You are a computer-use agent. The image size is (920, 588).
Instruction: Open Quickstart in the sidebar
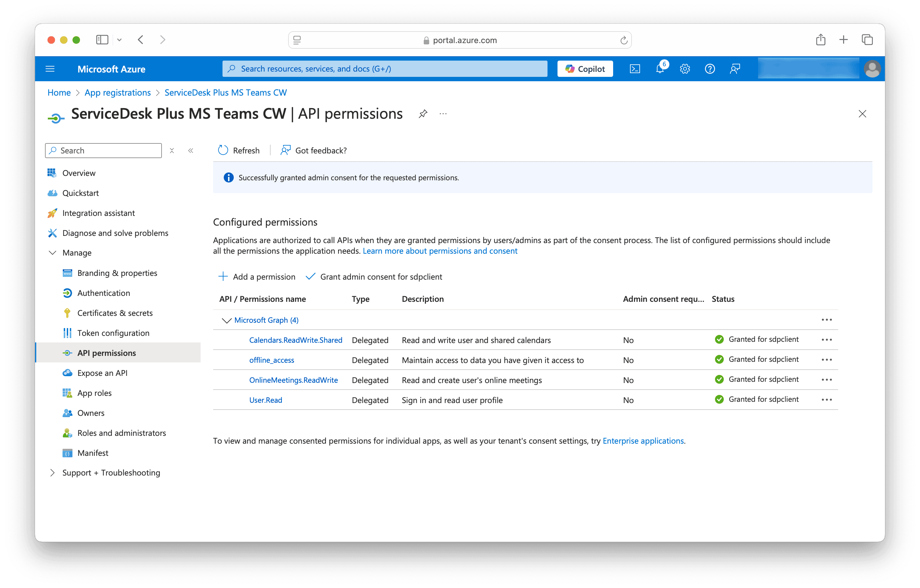click(x=80, y=193)
